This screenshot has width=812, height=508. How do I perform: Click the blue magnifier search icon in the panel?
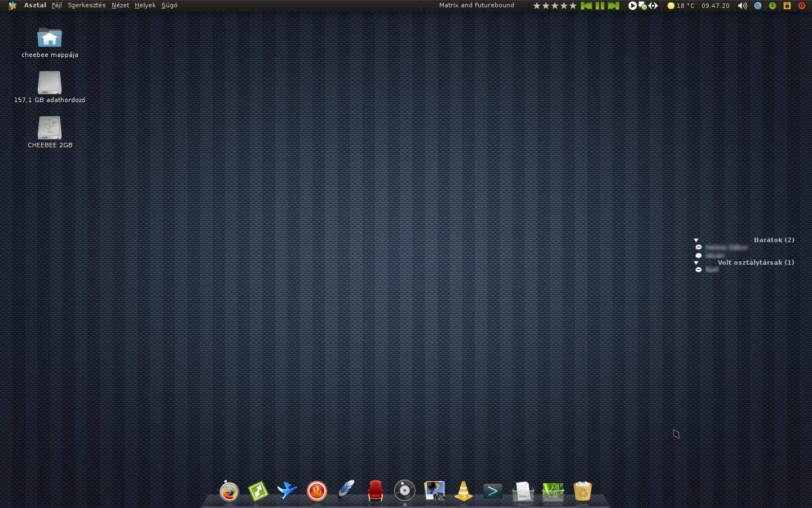point(758,6)
